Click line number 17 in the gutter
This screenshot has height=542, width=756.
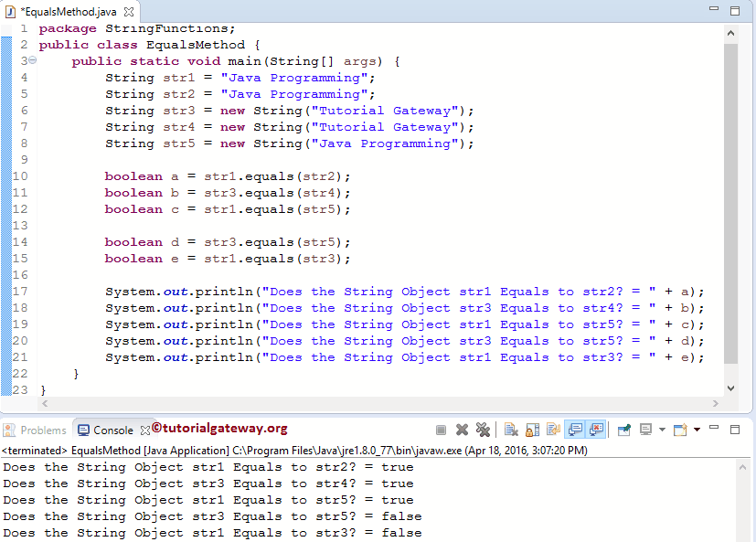pyautogui.click(x=20, y=292)
